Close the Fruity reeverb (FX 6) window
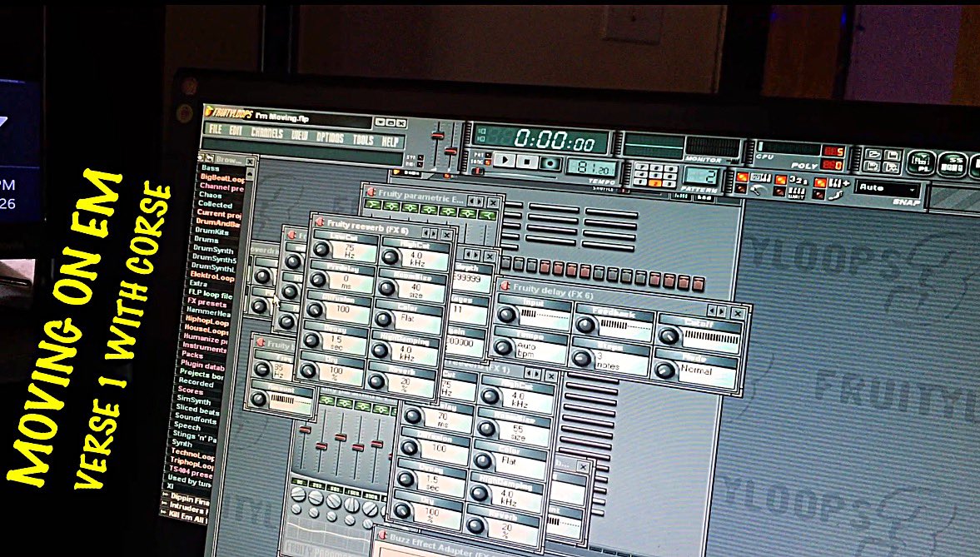The width and height of the screenshot is (980, 557). coord(446,235)
